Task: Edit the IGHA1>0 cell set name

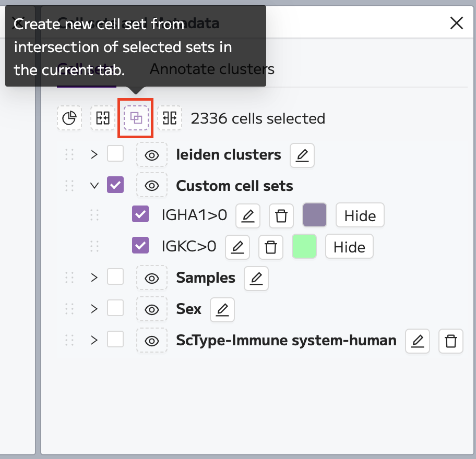Action: (x=248, y=216)
